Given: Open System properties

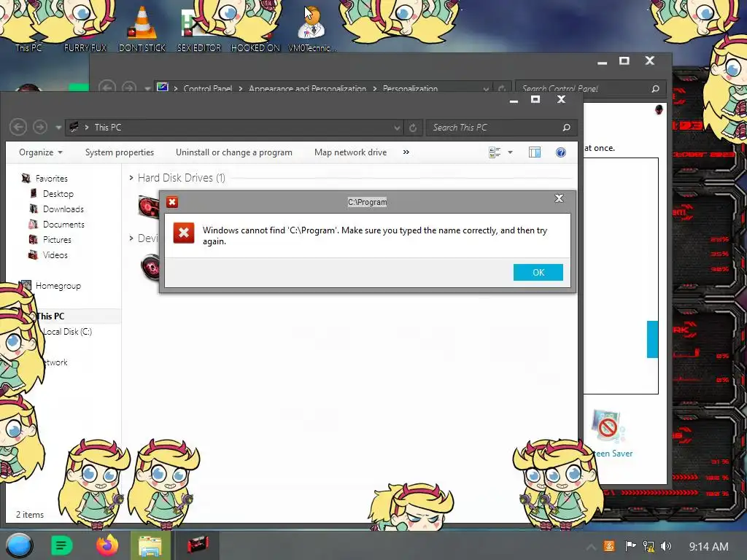Looking at the screenshot, I should (120, 152).
